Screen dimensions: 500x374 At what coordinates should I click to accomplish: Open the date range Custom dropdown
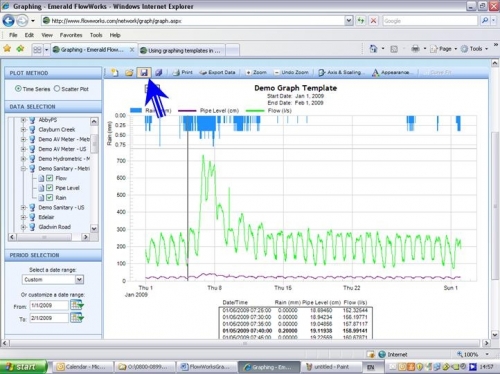[79, 279]
